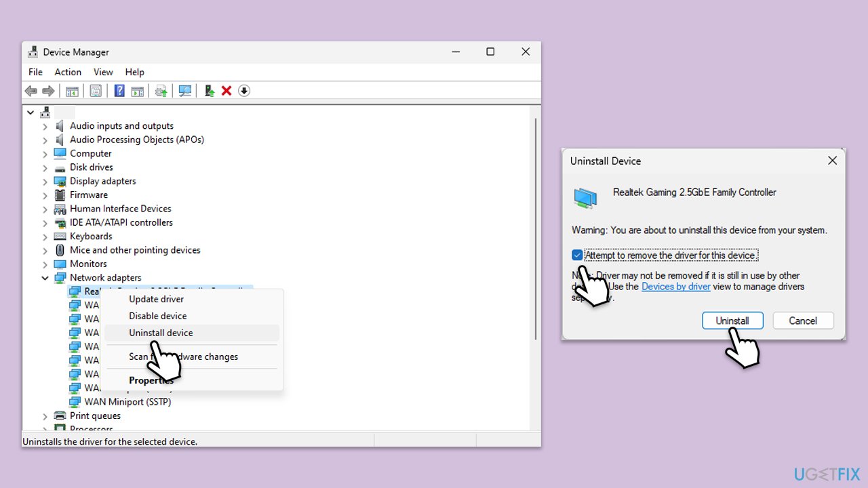Click the Human Interface Devices icon
This screenshot has width=868, height=488.
[60, 209]
